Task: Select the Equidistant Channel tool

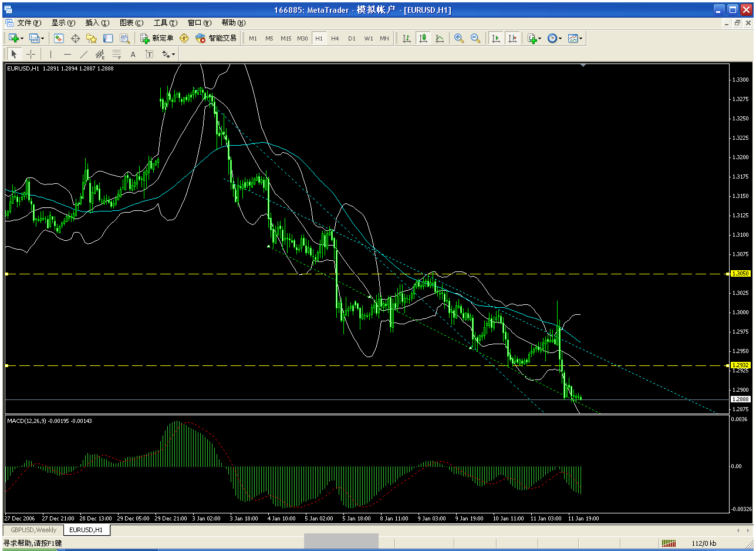Action: 100,54
